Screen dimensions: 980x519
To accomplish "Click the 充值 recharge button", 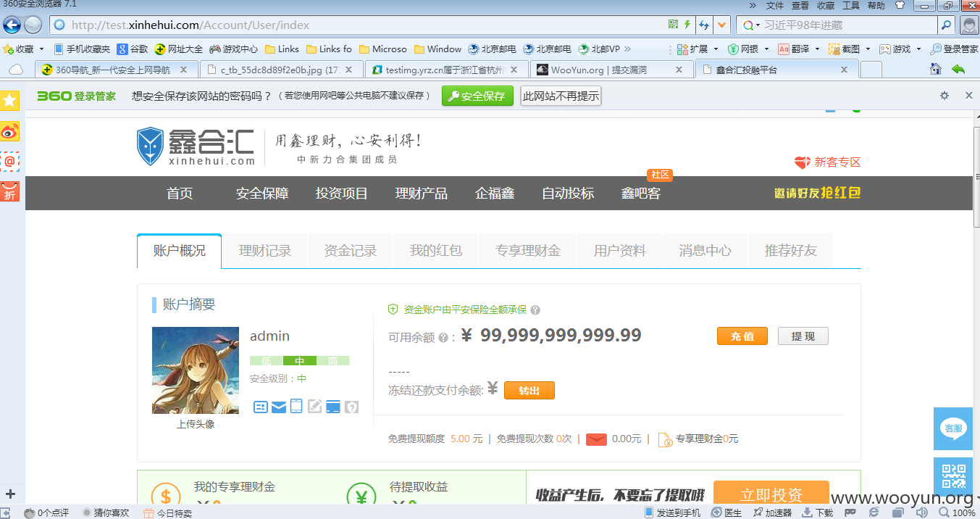I will point(742,336).
